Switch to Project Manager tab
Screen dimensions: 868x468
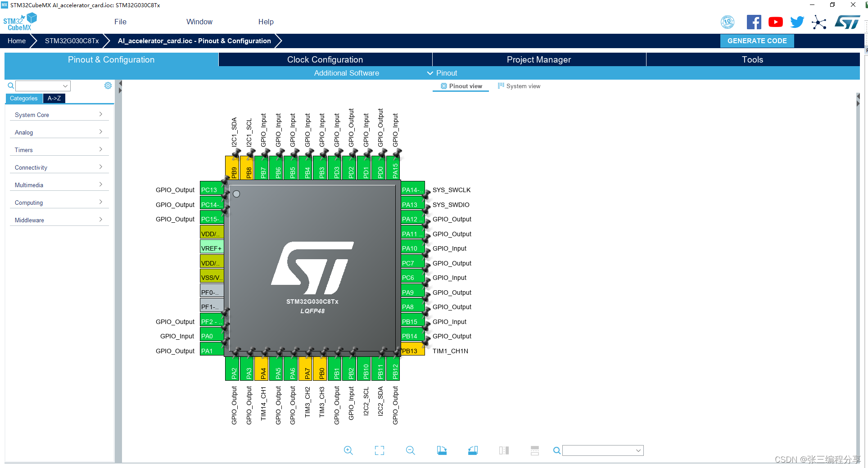[539, 59]
